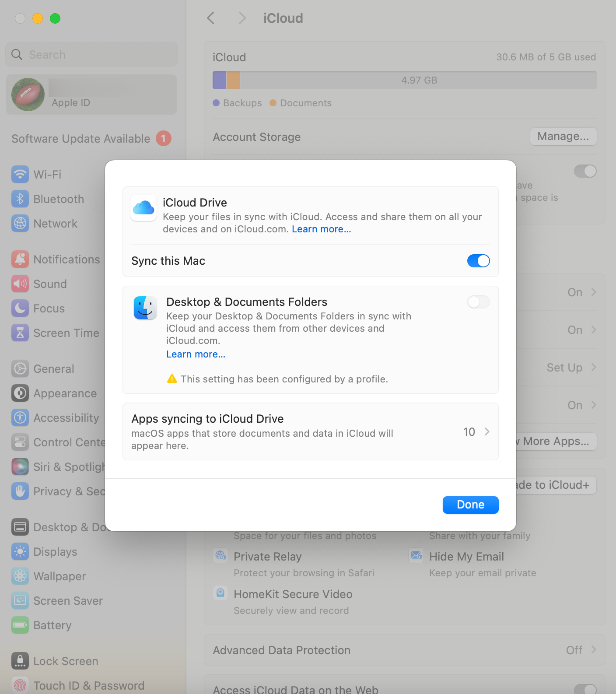Select Private Relay feature text

pyautogui.click(x=268, y=557)
